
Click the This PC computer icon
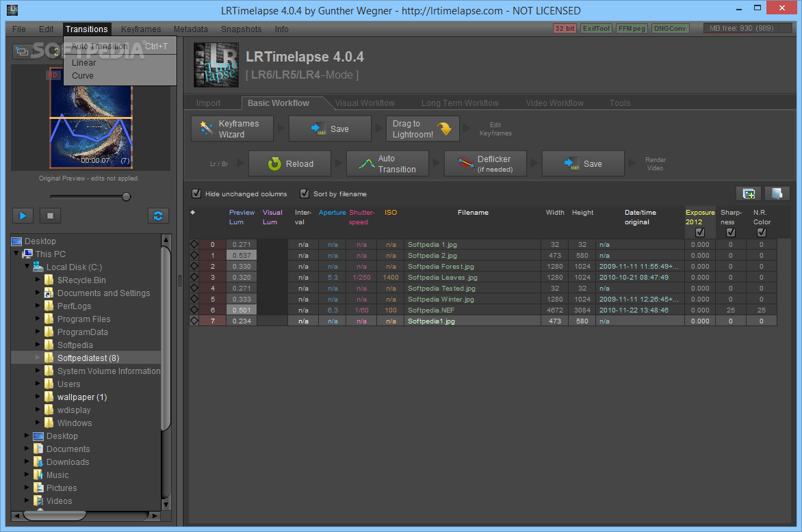tap(27, 254)
